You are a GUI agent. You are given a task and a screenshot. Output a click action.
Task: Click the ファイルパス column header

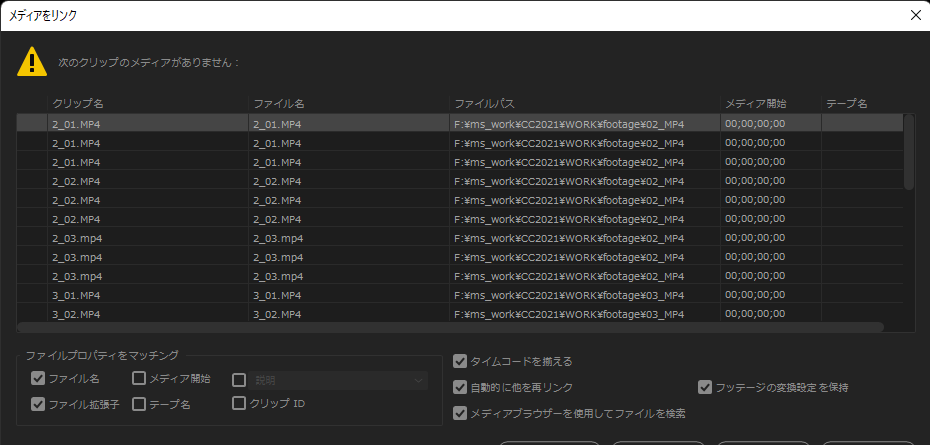pos(584,103)
